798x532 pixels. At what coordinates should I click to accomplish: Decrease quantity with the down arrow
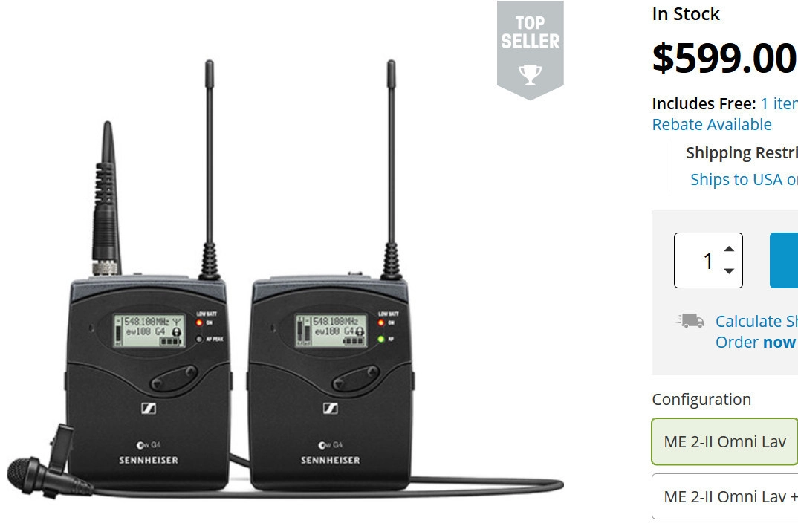[x=729, y=271]
